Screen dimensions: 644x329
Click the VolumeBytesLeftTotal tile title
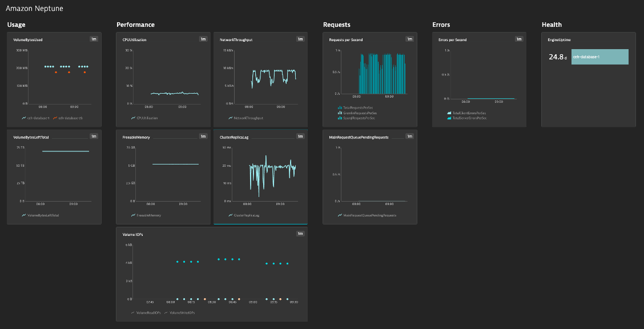pos(31,137)
